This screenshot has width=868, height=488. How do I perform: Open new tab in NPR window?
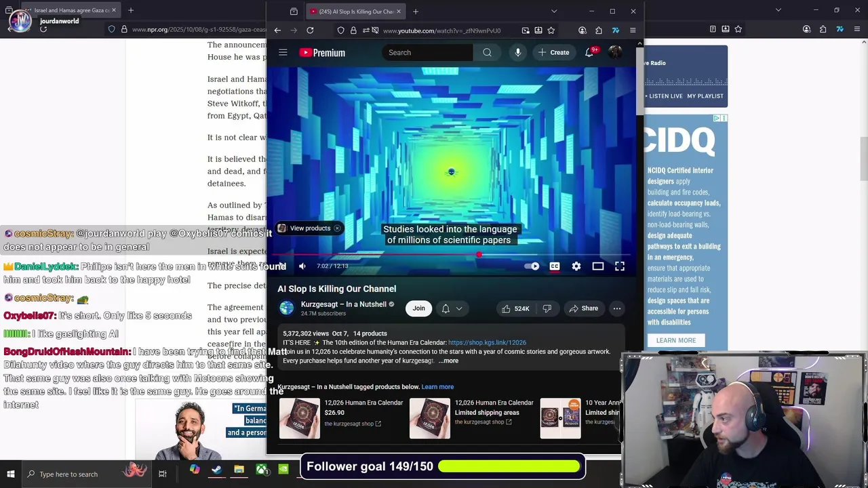tap(131, 10)
